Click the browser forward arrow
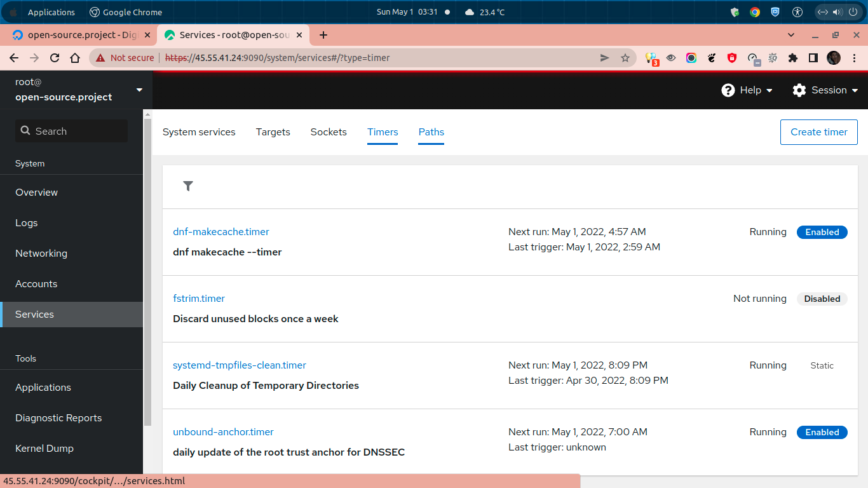 click(34, 58)
